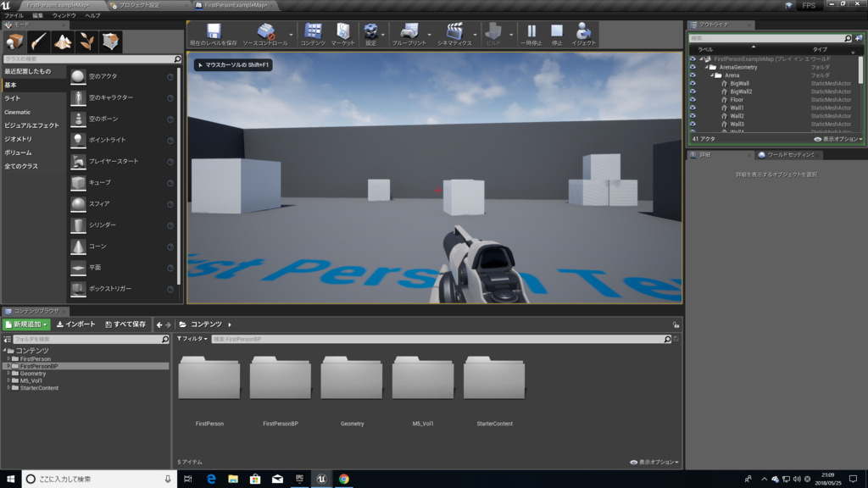
Task: Select the Cone primitive icon
Action: [78, 247]
